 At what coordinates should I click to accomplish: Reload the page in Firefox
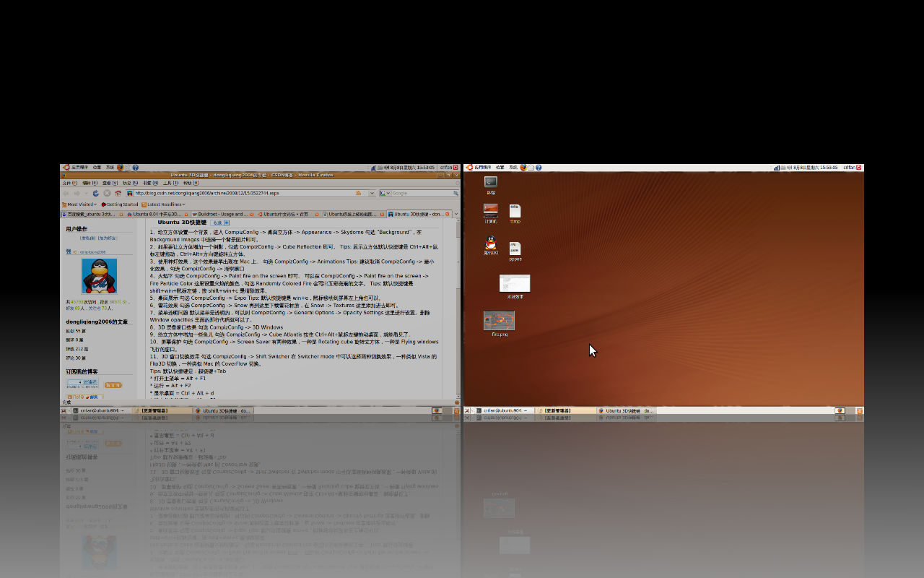pos(96,194)
